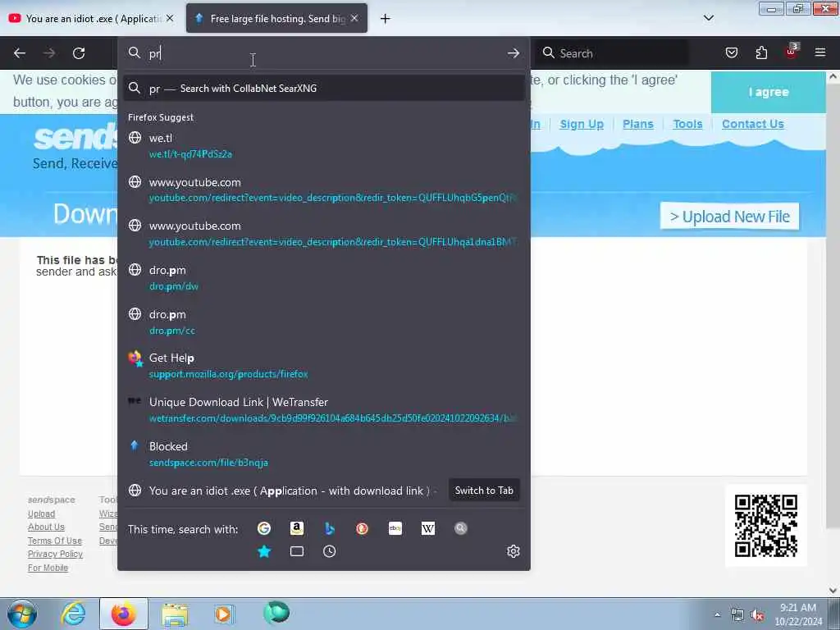This screenshot has height=630, width=840.
Task: Open the footer Upload link
Action: tap(41, 514)
